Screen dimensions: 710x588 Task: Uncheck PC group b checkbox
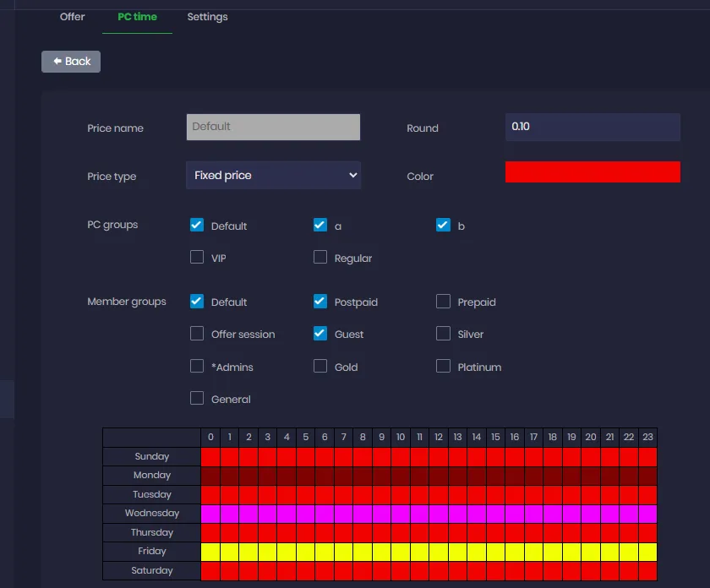pyautogui.click(x=443, y=225)
